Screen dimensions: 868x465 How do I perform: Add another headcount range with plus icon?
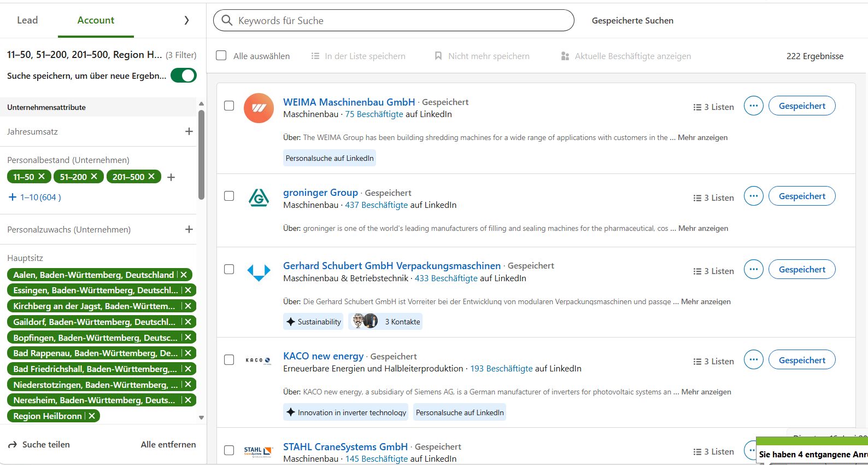(171, 177)
